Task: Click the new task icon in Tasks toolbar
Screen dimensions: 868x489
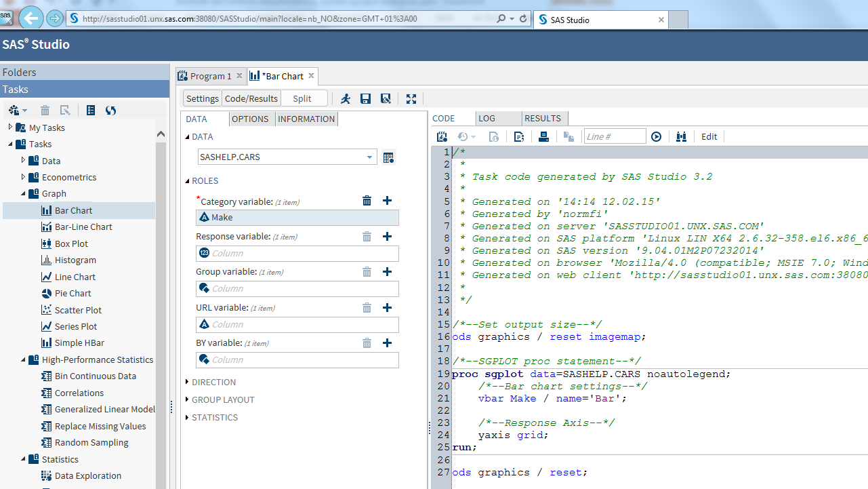Action: coord(14,110)
